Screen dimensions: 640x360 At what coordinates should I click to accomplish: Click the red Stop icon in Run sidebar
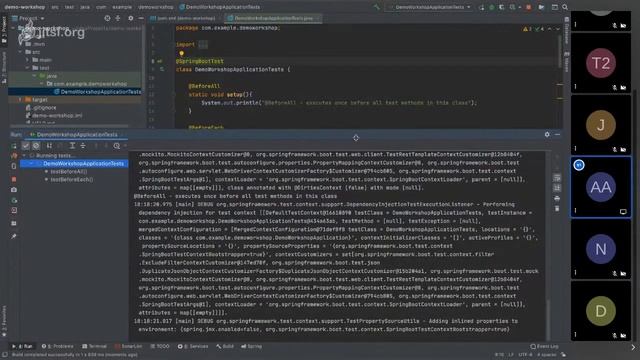pos(14,179)
